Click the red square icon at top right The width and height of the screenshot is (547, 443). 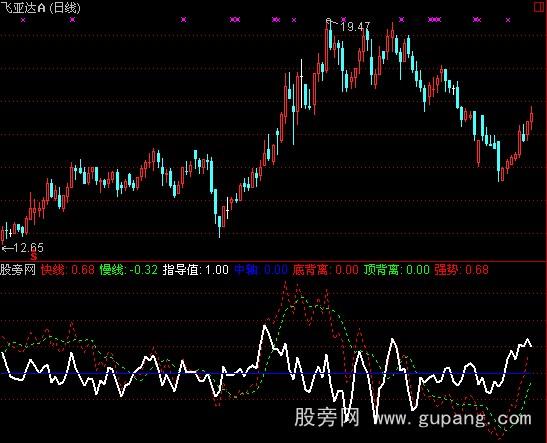click(x=540, y=7)
